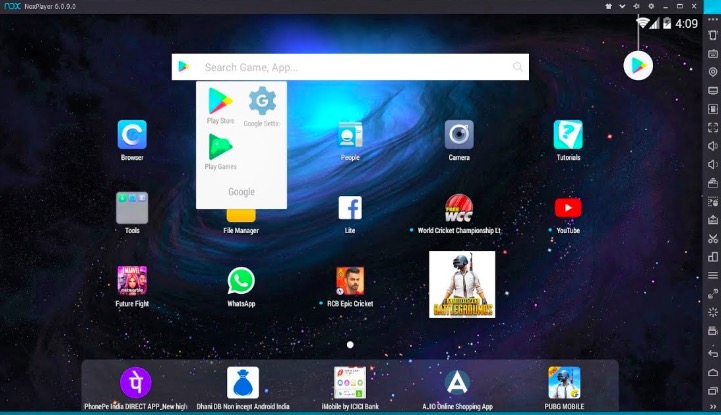
Task: Click the toolbox sidebar icon
Action: [x=713, y=183]
